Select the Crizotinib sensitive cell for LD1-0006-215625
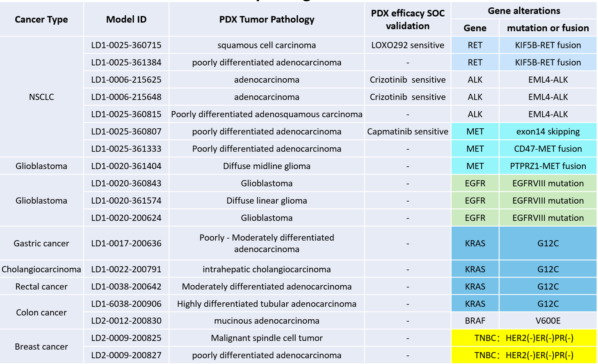Image resolution: width=598 pixels, height=364 pixels. click(x=408, y=80)
